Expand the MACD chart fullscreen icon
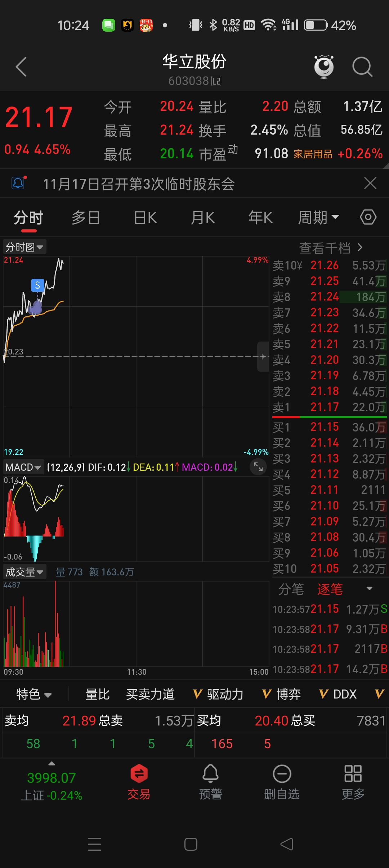Screen dimensions: 389x868 (258, 467)
